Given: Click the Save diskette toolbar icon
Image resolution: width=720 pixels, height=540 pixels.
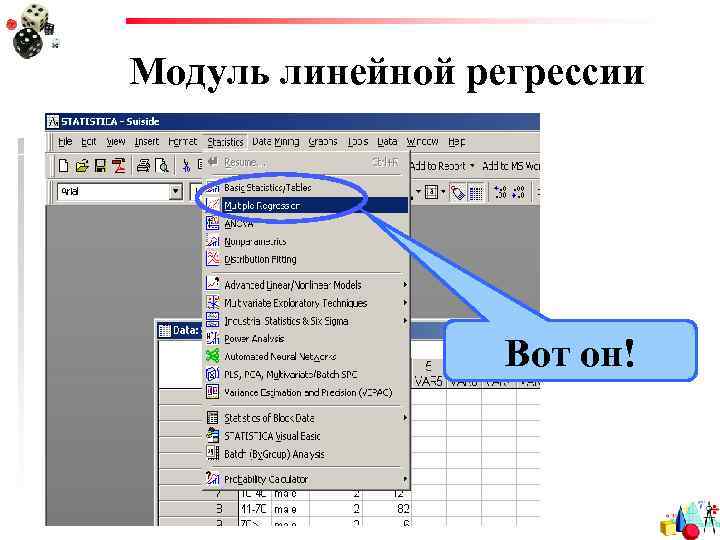Looking at the screenshot, I should (100, 166).
